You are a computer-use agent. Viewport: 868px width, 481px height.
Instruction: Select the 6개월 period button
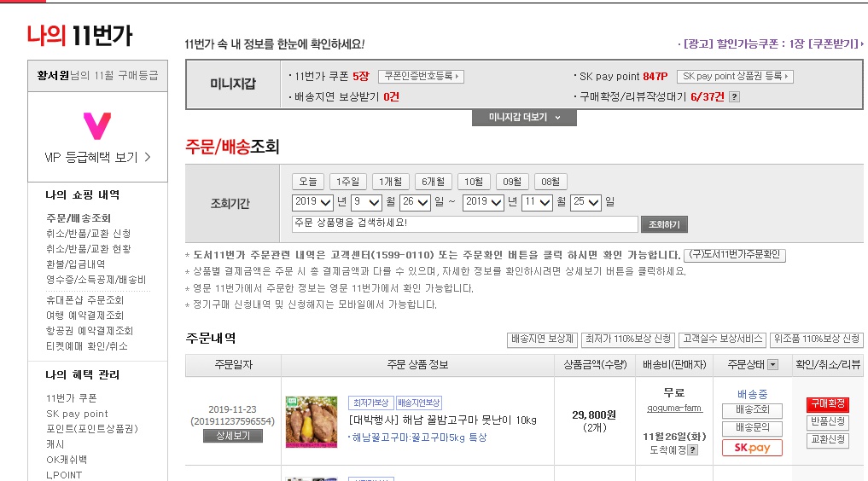(x=433, y=182)
